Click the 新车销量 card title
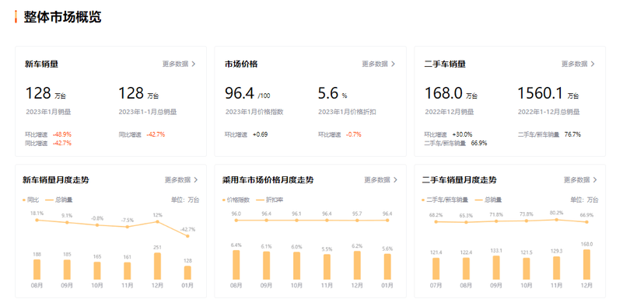This screenshot has width=644, height=306. 41,64
